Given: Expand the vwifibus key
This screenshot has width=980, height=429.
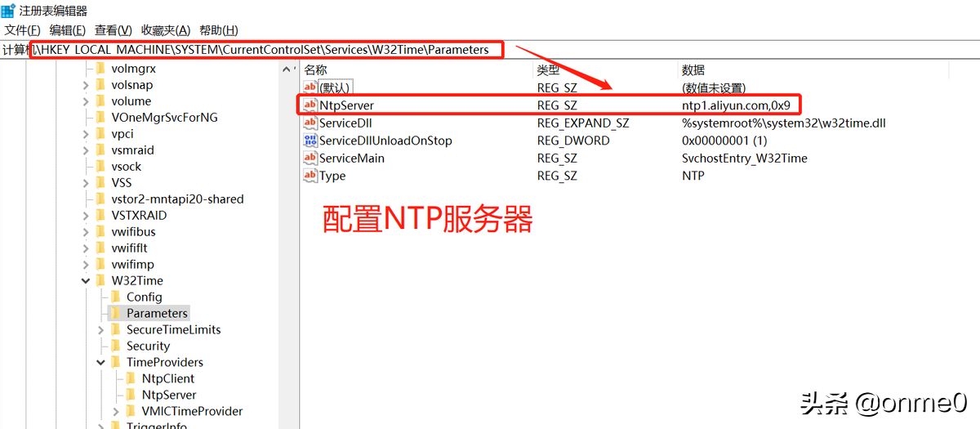Looking at the screenshot, I should 86,232.
